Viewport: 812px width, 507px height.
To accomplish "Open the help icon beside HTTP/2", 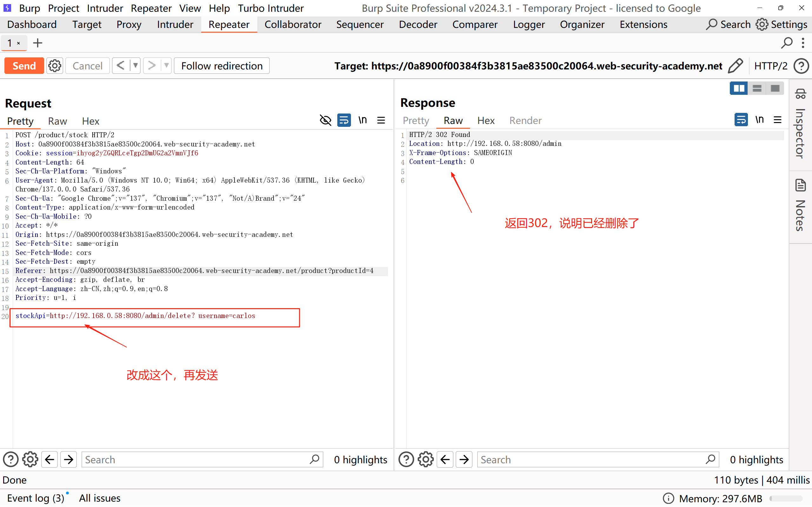I will tap(801, 66).
